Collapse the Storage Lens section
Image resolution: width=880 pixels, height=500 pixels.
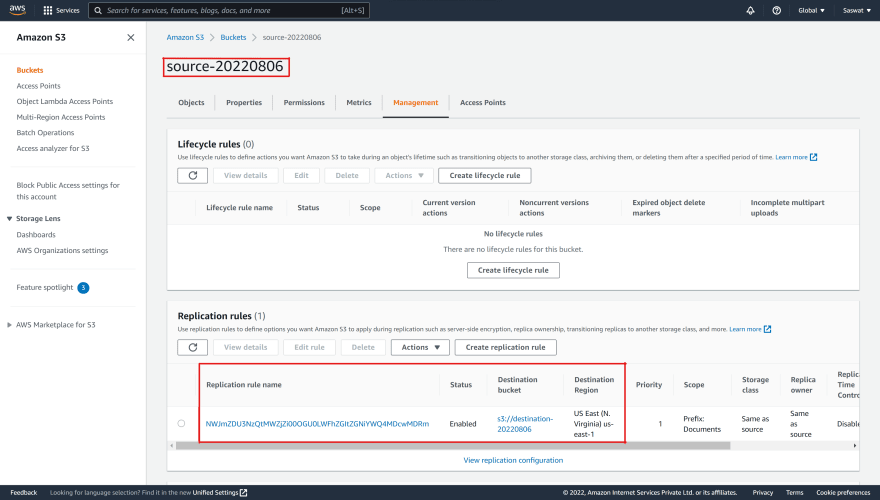pos(9,219)
